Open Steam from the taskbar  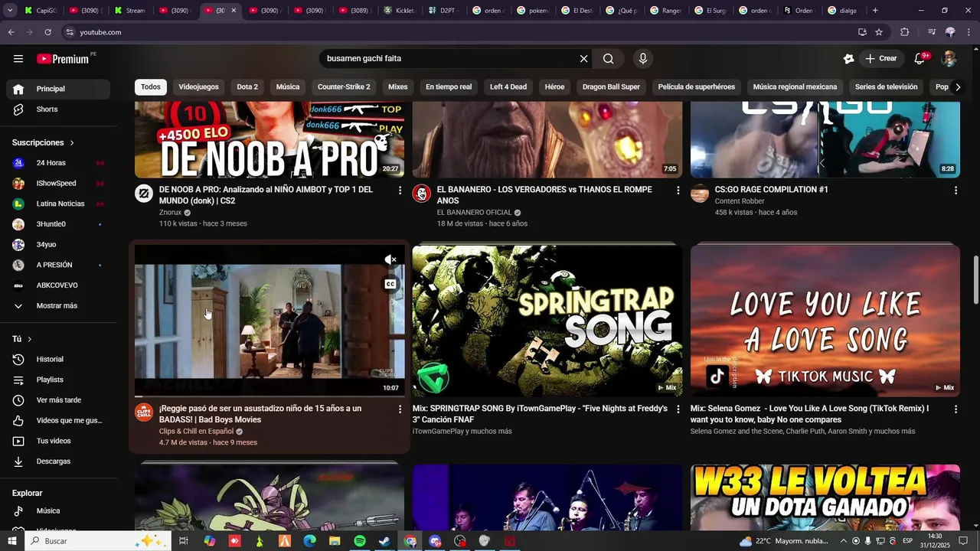click(x=384, y=541)
